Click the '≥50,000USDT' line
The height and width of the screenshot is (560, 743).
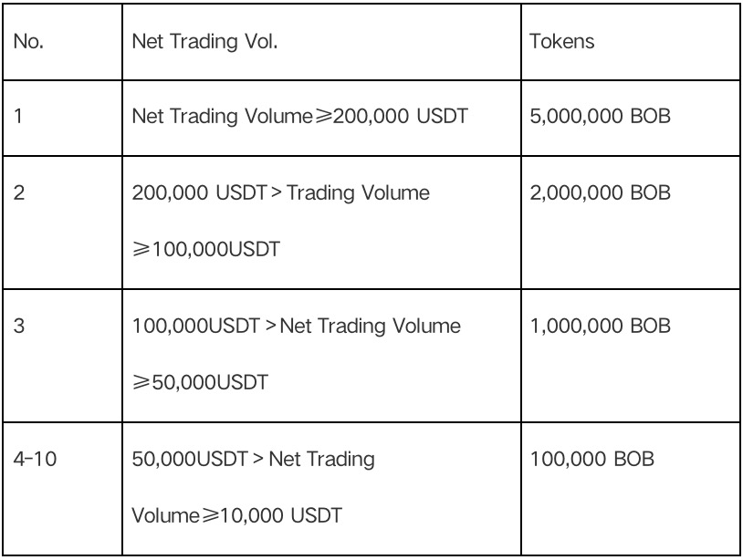coord(200,382)
